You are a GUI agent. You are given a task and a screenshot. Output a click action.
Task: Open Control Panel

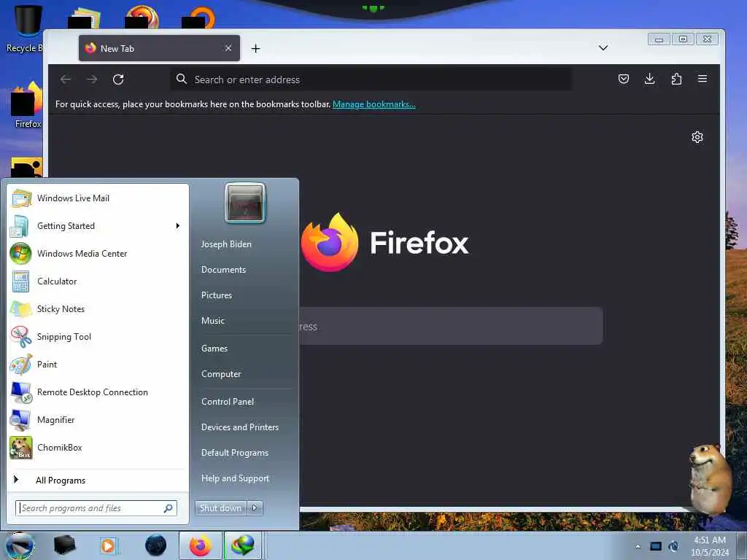coord(228,402)
